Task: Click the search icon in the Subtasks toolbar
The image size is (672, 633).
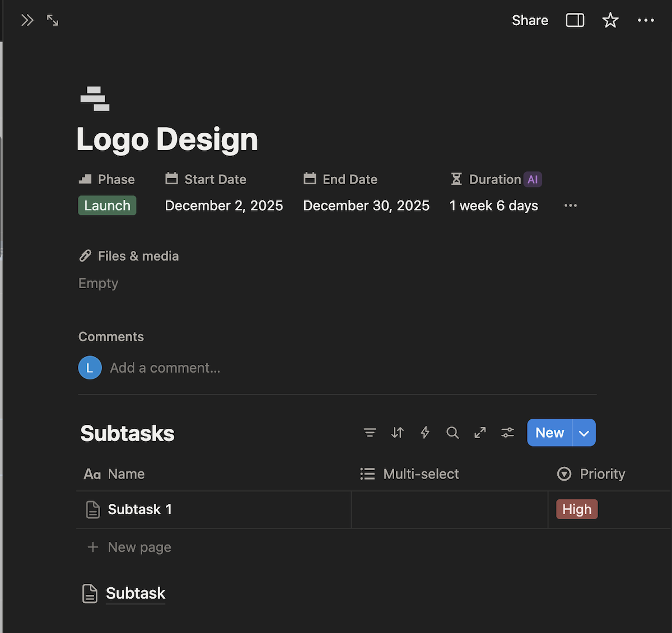Action: click(x=452, y=433)
